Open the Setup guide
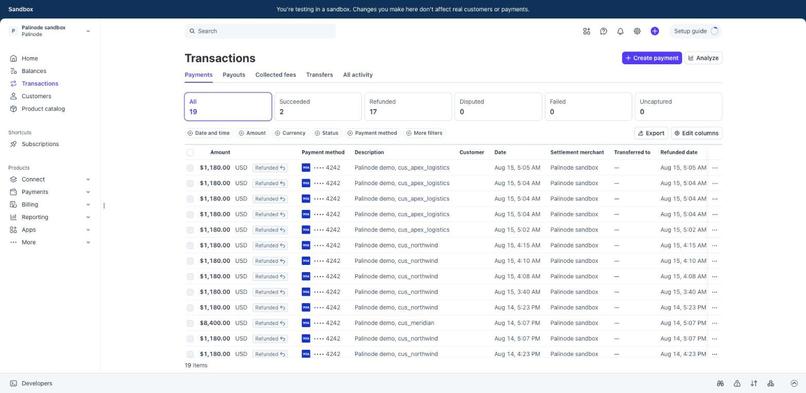The height and width of the screenshot is (393, 806). (x=696, y=31)
